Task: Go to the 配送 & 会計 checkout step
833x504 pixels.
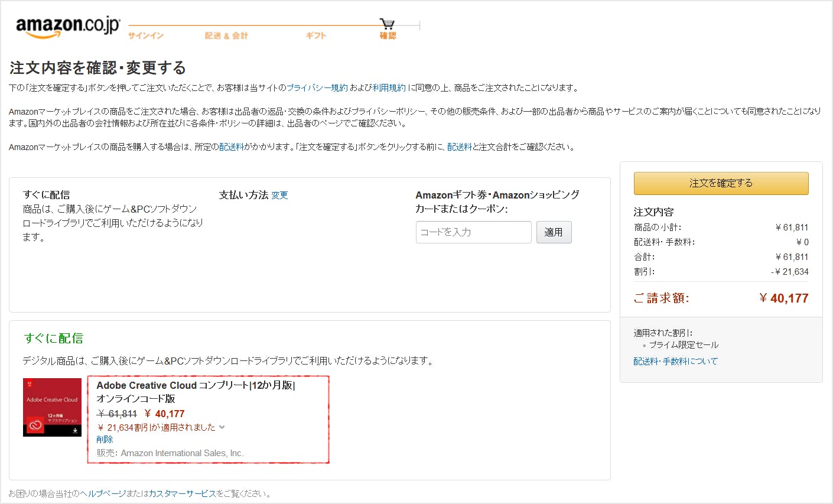Action: click(x=226, y=35)
